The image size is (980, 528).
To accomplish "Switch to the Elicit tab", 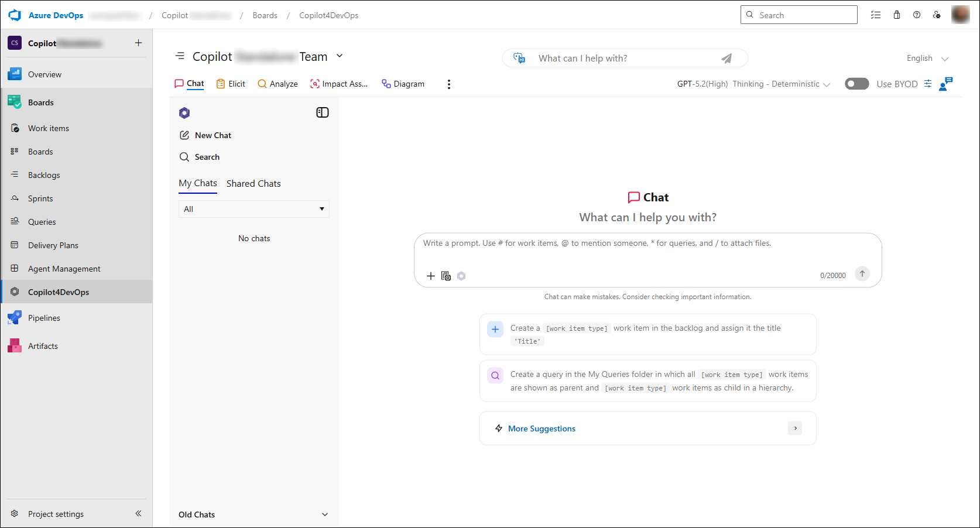I will tap(231, 84).
